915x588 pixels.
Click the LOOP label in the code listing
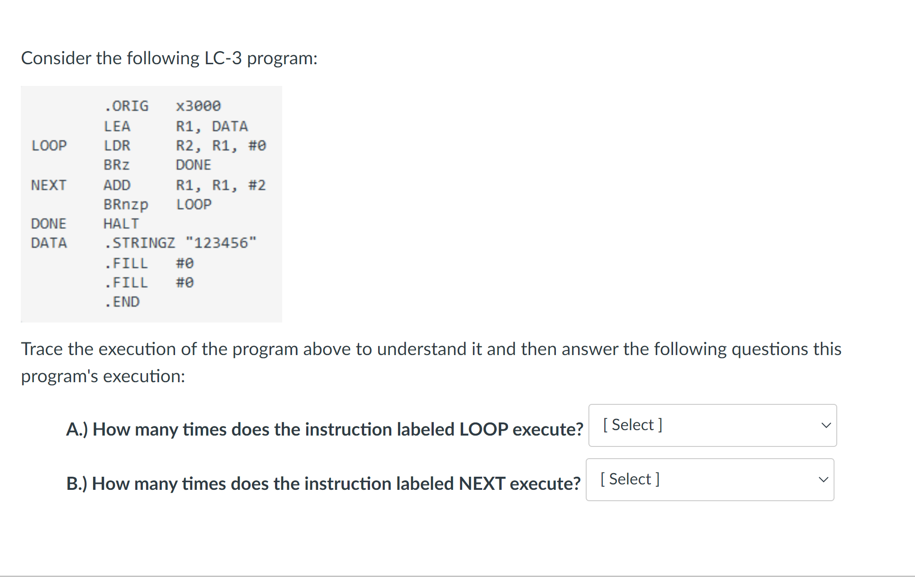[49, 145]
